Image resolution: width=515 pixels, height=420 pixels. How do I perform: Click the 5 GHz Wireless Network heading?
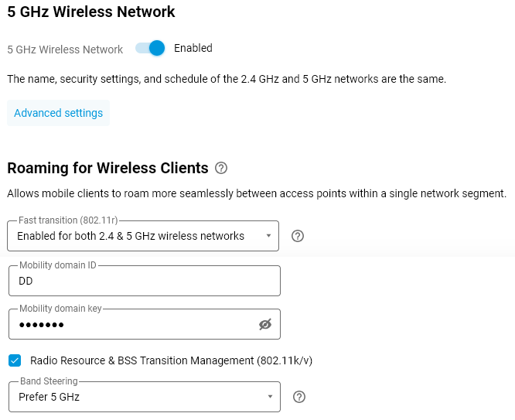click(91, 12)
